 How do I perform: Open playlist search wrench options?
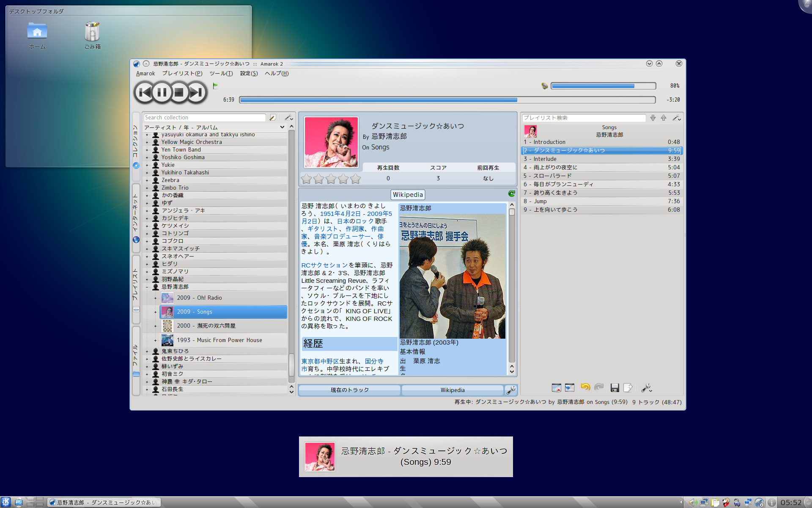pyautogui.click(x=677, y=118)
